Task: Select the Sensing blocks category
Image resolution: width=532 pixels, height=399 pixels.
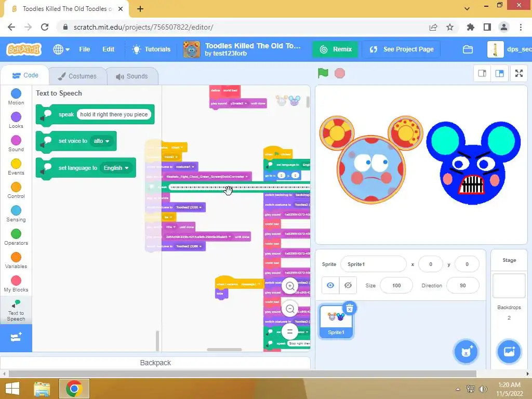Action: pos(16,214)
